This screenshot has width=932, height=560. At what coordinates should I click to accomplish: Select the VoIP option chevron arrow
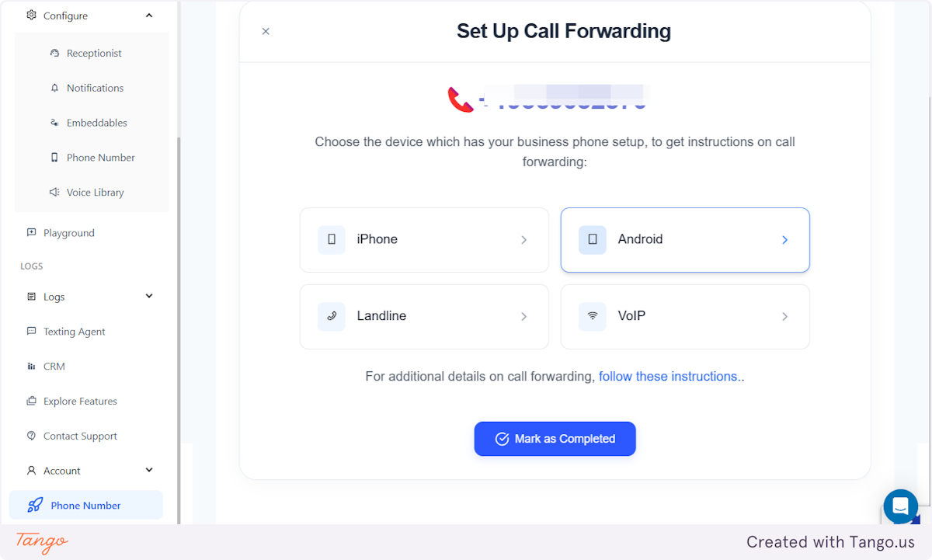(784, 316)
